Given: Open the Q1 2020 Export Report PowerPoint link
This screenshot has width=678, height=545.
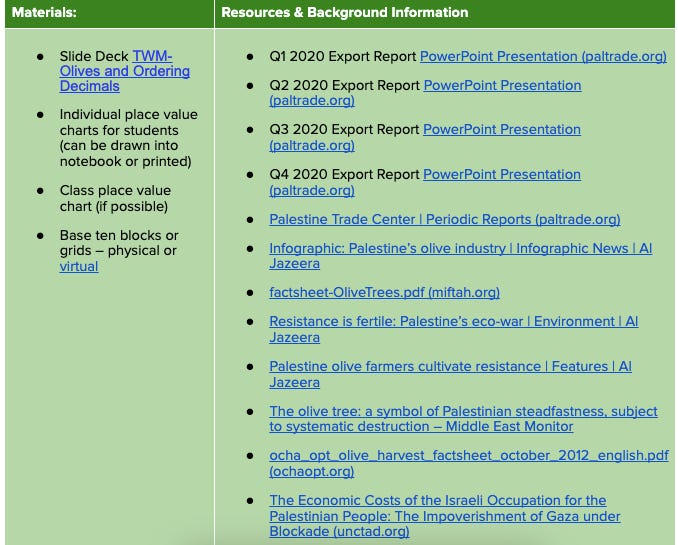Looking at the screenshot, I should coord(543,57).
